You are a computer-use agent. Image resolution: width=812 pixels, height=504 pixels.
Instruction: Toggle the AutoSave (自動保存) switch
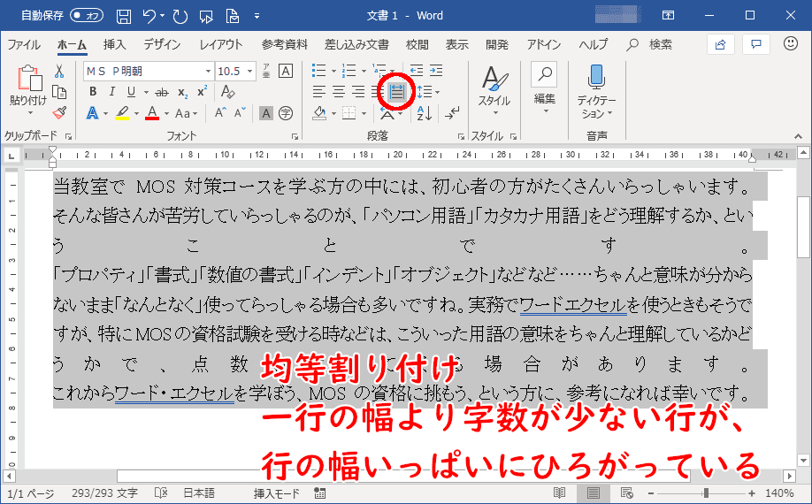(86, 15)
